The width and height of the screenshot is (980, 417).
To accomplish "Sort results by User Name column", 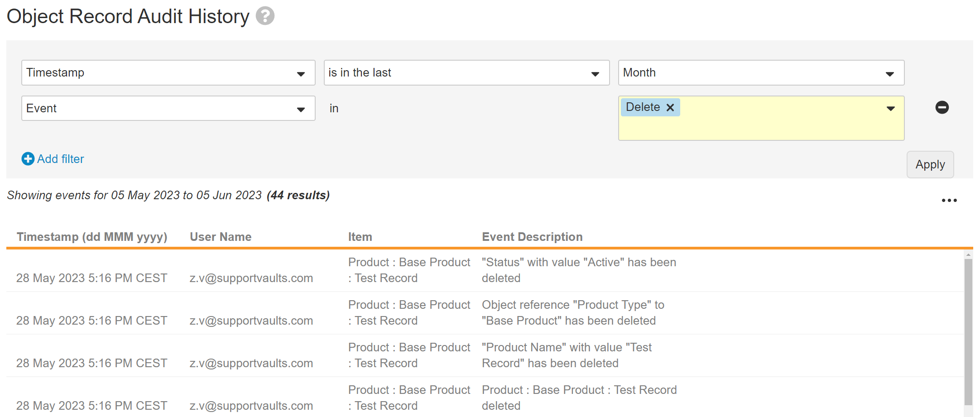I will [x=221, y=236].
